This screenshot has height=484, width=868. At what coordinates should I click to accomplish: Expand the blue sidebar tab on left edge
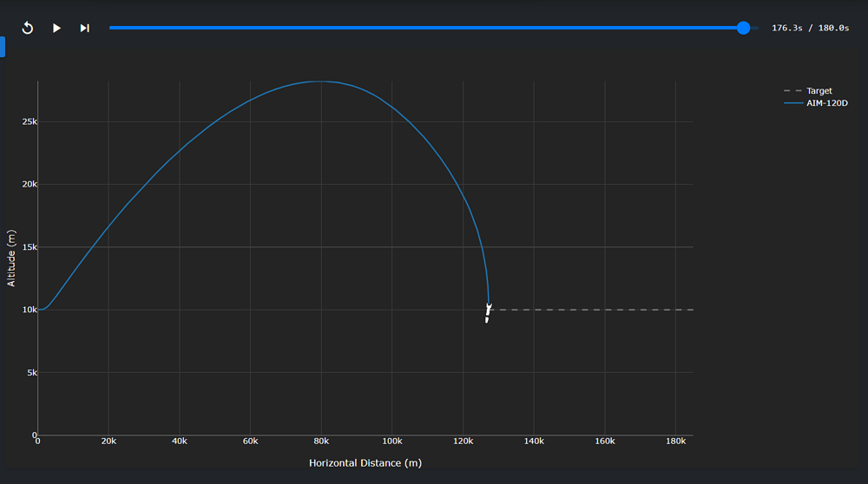pos(3,47)
